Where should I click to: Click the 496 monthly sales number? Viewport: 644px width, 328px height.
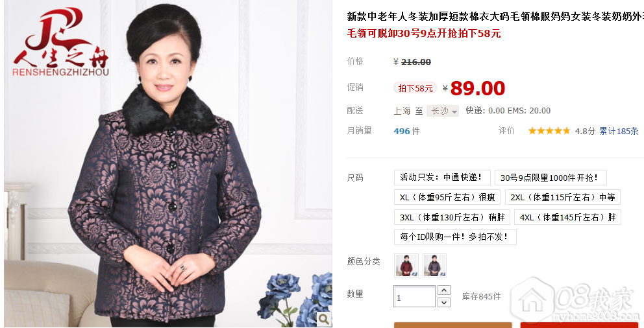pyautogui.click(x=402, y=131)
